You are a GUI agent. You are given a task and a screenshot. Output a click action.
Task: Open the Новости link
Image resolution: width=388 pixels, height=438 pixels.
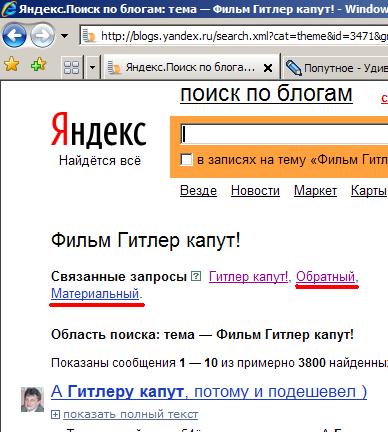tap(255, 191)
